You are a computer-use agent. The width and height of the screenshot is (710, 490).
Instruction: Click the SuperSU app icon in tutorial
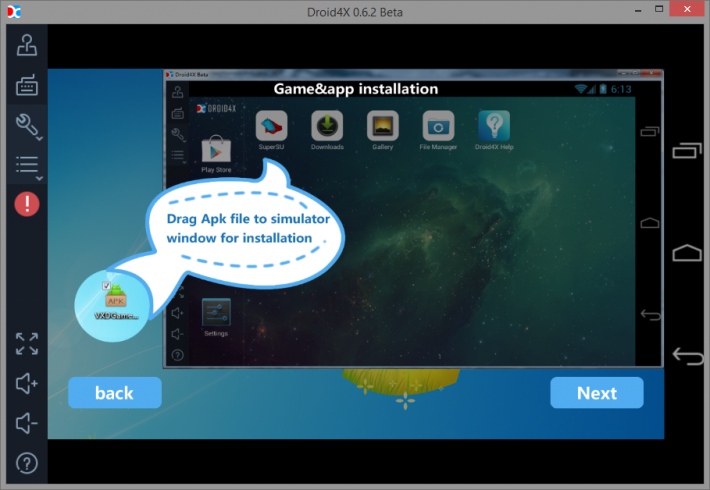click(x=271, y=126)
